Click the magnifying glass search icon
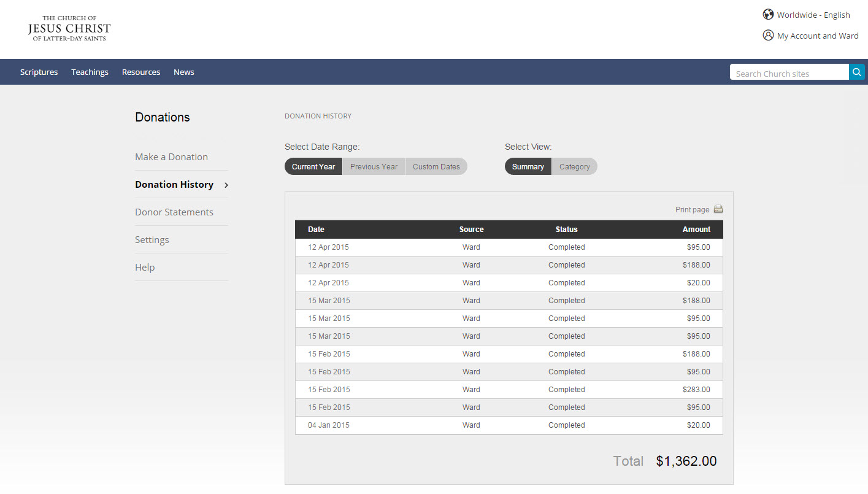Image resolution: width=868 pixels, height=494 pixels. point(856,72)
